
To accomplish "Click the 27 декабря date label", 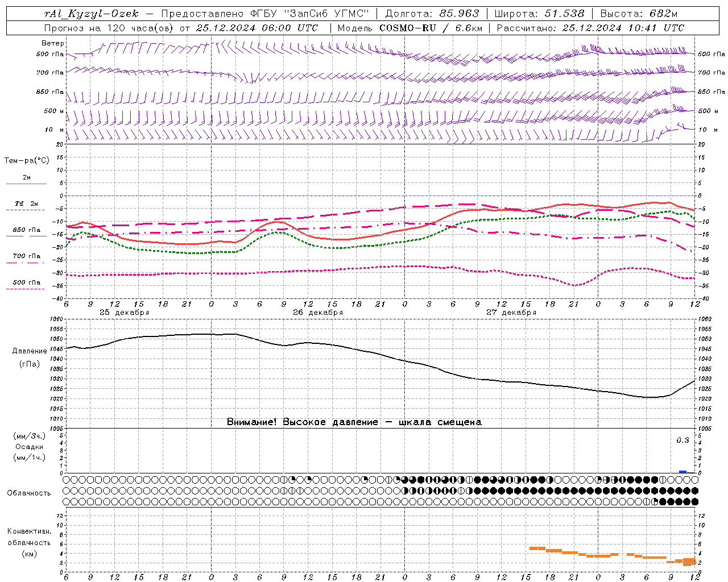I will (x=511, y=313).
